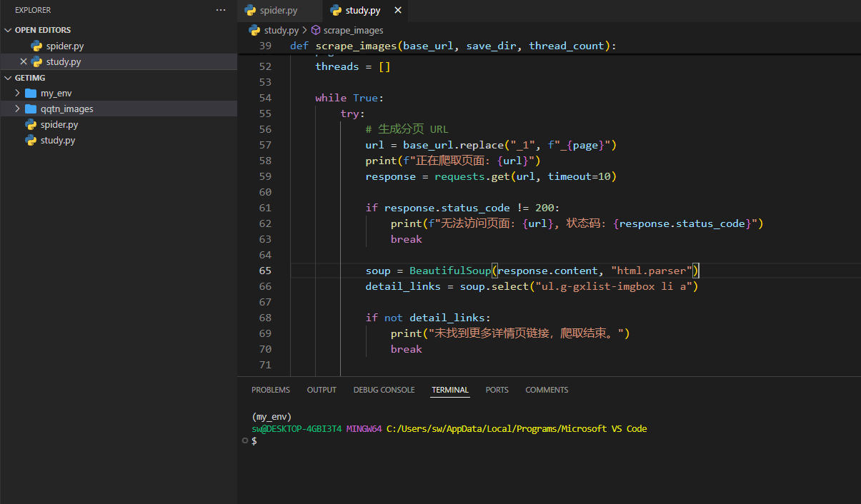Close study.py in Open Editors list
The width and height of the screenshot is (861, 504).
[24, 62]
